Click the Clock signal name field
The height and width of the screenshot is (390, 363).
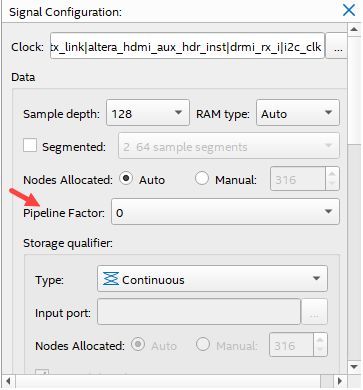pyautogui.click(x=187, y=46)
